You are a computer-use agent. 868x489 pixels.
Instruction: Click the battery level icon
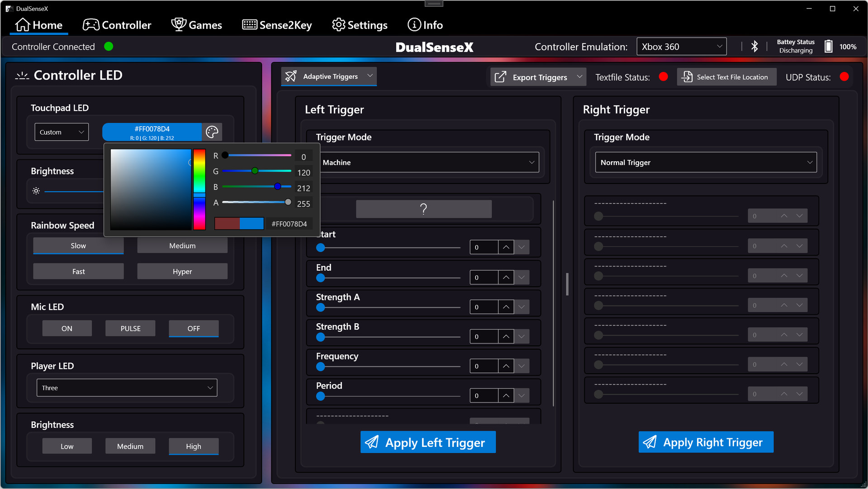[x=828, y=47]
